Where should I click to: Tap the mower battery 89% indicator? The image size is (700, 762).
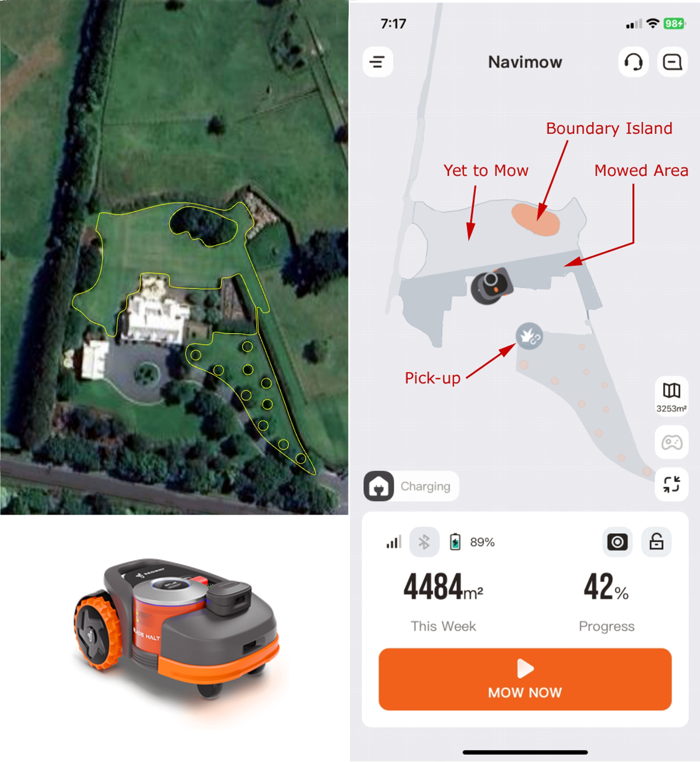(473, 542)
